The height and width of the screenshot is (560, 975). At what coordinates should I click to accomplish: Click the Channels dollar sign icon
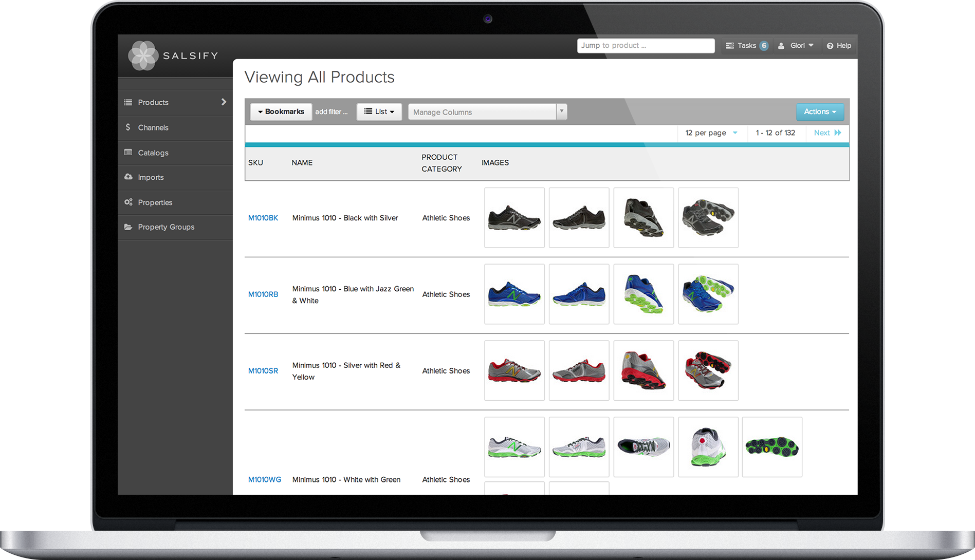coord(128,127)
